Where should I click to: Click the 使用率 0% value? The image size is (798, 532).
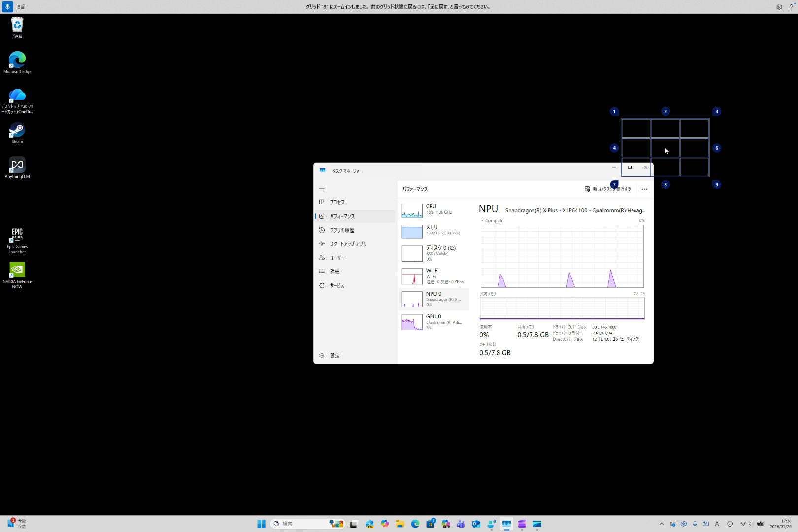coord(484,335)
